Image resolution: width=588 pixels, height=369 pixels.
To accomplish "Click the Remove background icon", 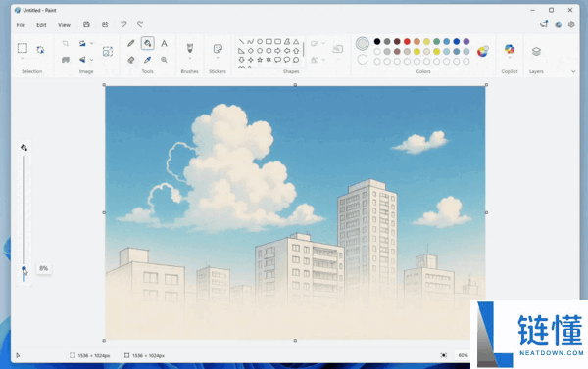I will (66, 59).
